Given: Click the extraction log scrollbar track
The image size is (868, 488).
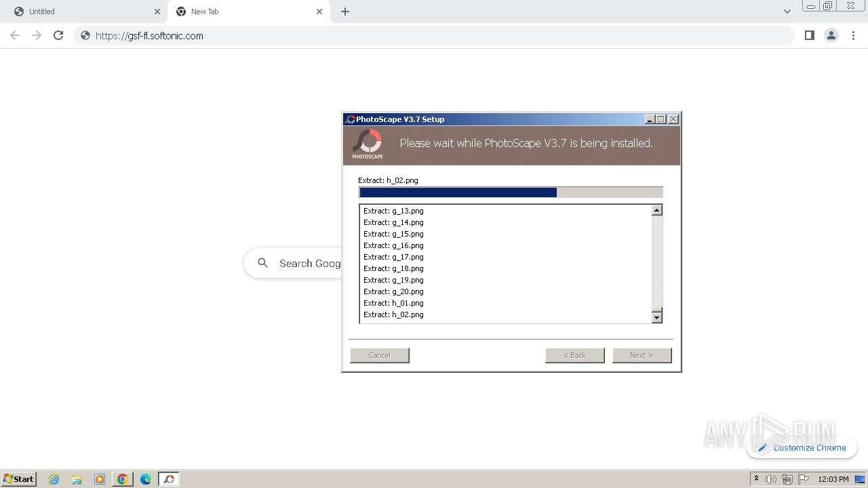Looking at the screenshot, I should [x=656, y=263].
